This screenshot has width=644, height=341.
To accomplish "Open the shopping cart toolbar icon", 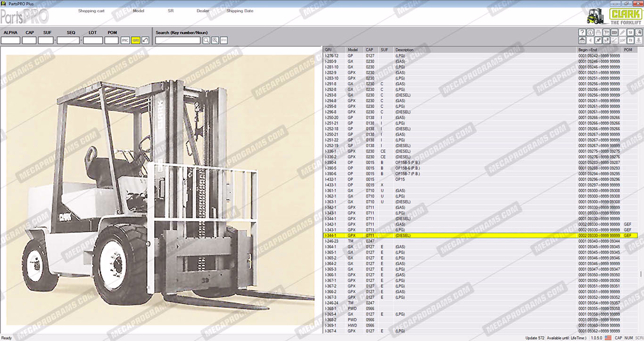I will click(606, 33).
